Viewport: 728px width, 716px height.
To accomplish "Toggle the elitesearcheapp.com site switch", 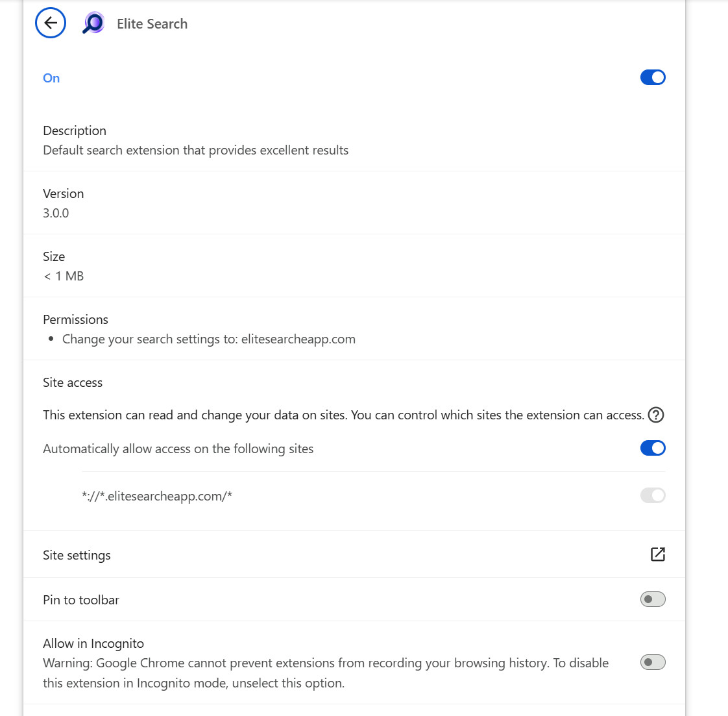I will click(652, 495).
